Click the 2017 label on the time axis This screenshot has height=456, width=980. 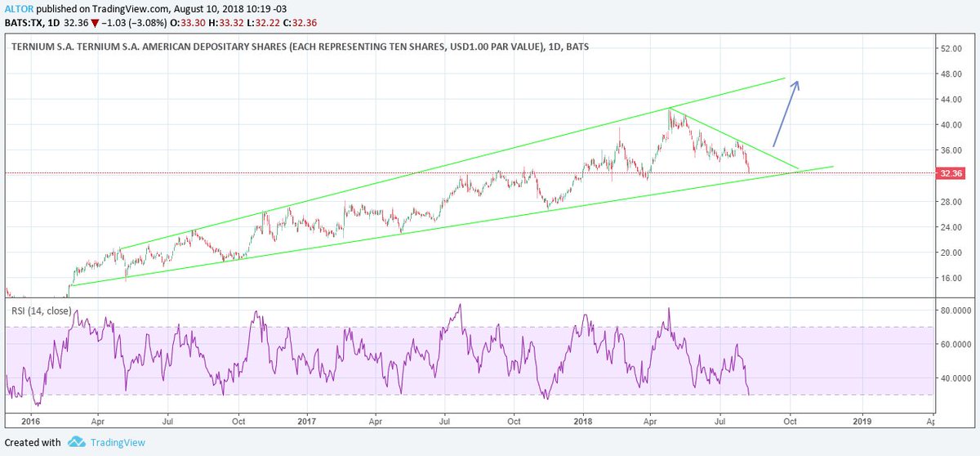click(307, 420)
